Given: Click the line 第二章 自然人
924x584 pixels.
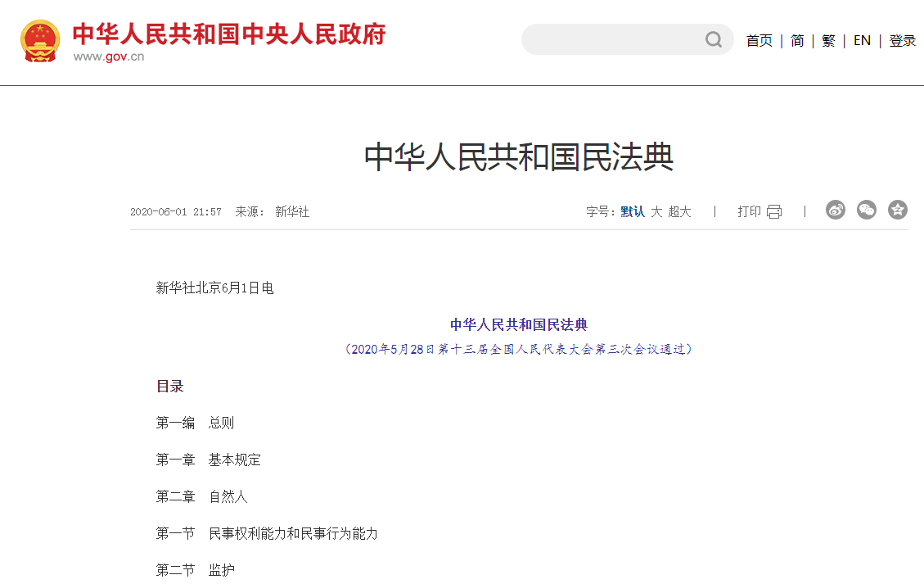Looking at the screenshot, I should [x=201, y=496].
